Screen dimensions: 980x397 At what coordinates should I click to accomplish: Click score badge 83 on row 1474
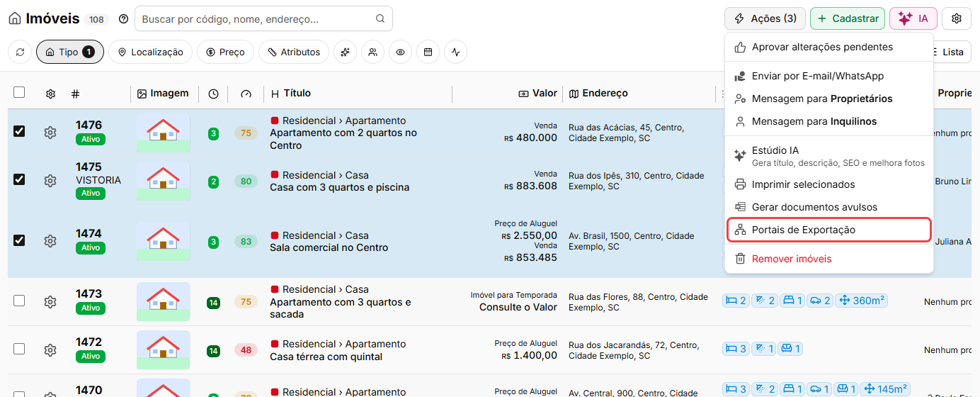point(246,242)
